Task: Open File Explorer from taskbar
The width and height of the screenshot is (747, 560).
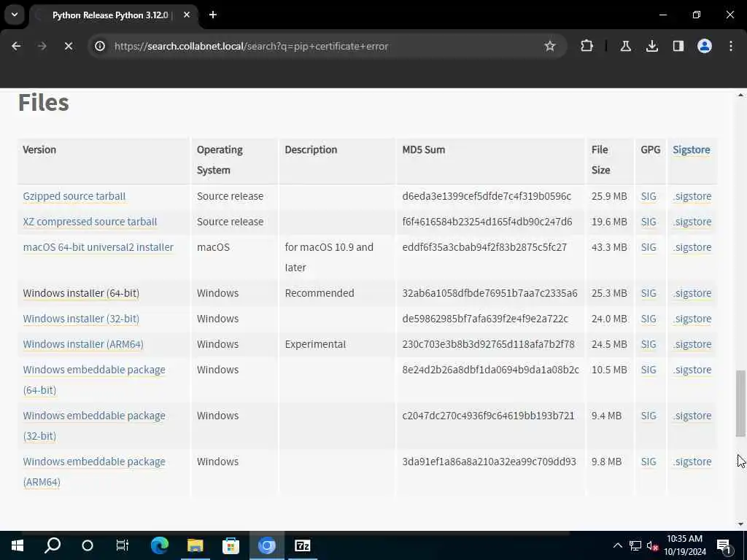Action: pyautogui.click(x=195, y=545)
